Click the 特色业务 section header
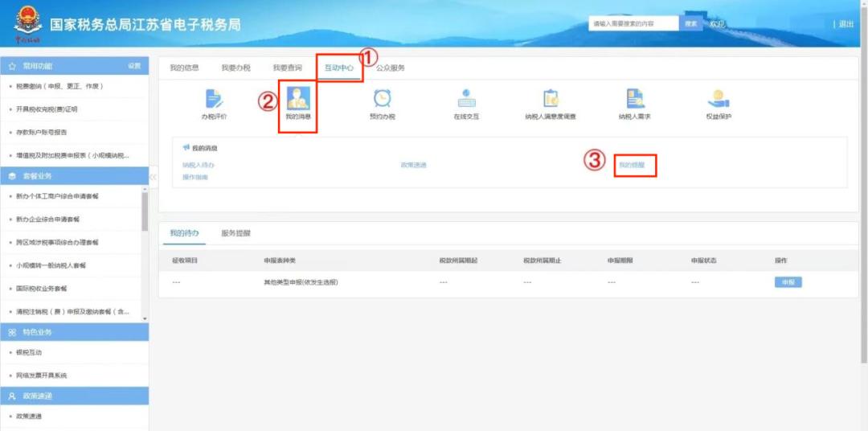Viewport: 868px width, 431px height. coord(74,332)
